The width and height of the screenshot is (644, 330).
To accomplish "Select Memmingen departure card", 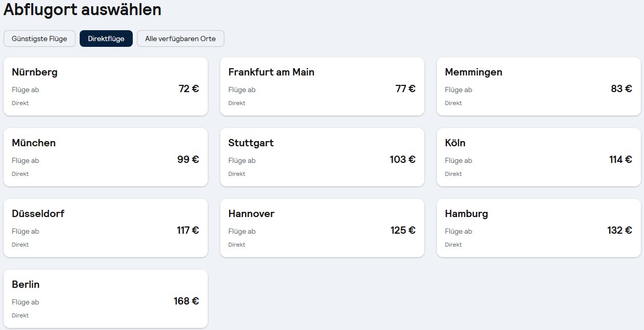I will 538,86.
